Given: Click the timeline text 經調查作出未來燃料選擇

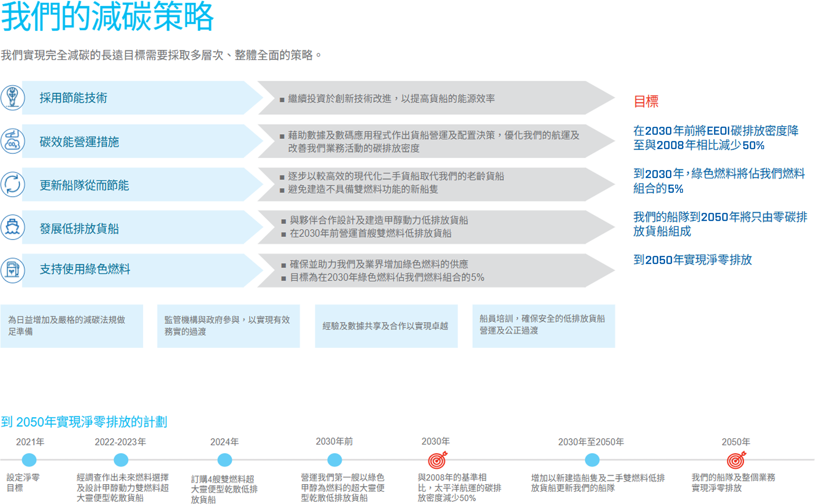Looking at the screenshot, I should (123, 488).
